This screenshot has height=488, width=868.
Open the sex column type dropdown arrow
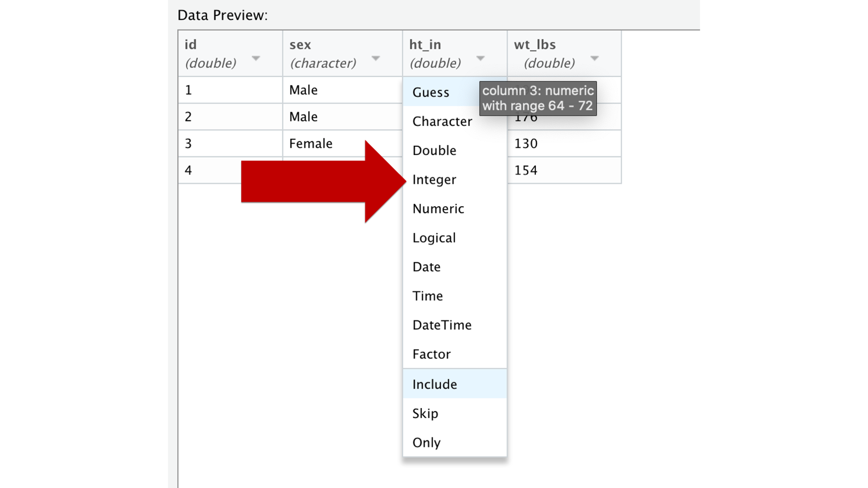coord(376,58)
